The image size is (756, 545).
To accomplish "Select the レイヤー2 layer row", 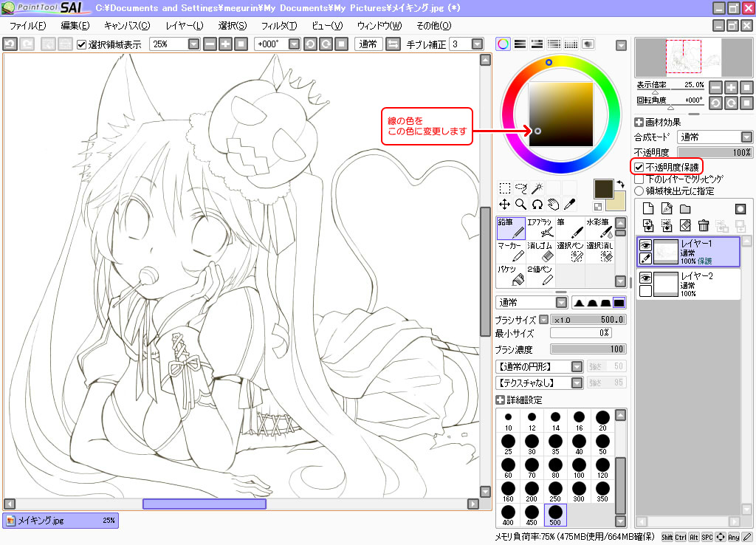I will tap(689, 284).
